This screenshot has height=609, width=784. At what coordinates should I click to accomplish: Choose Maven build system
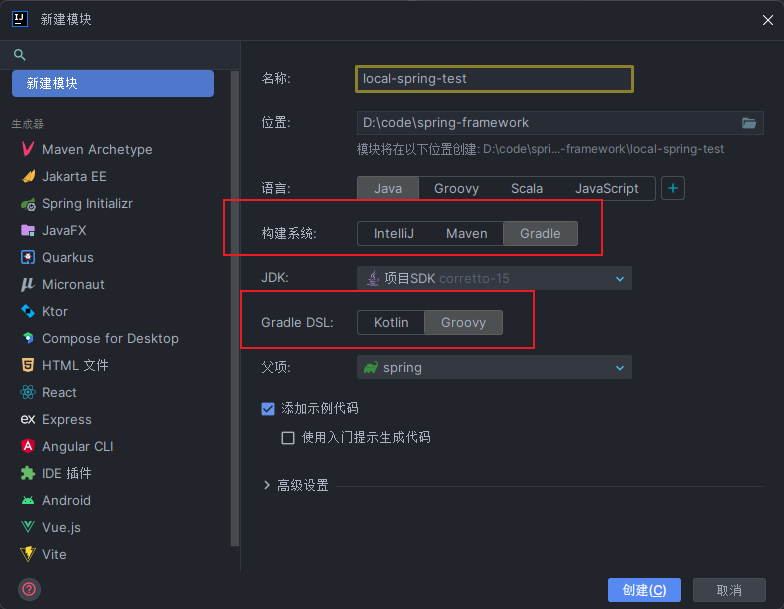click(466, 234)
